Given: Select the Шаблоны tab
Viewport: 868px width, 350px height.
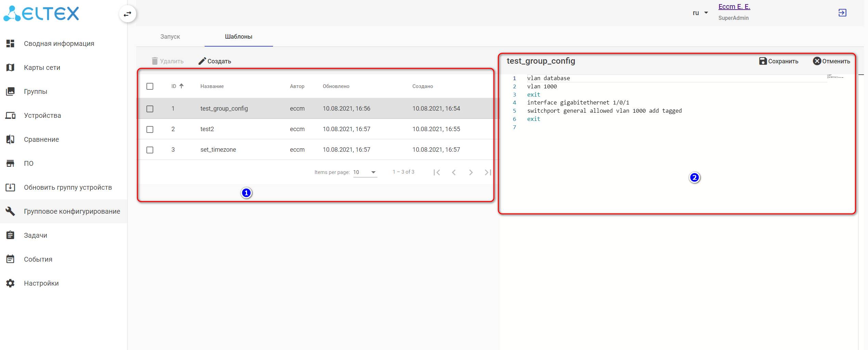Looking at the screenshot, I should click(x=238, y=37).
